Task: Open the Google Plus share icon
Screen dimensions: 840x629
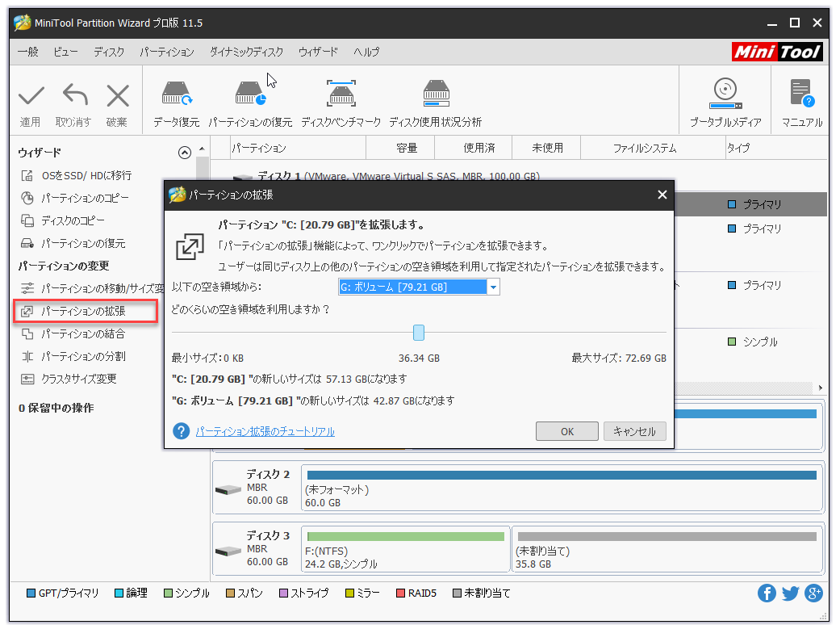Action: coord(813,593)
